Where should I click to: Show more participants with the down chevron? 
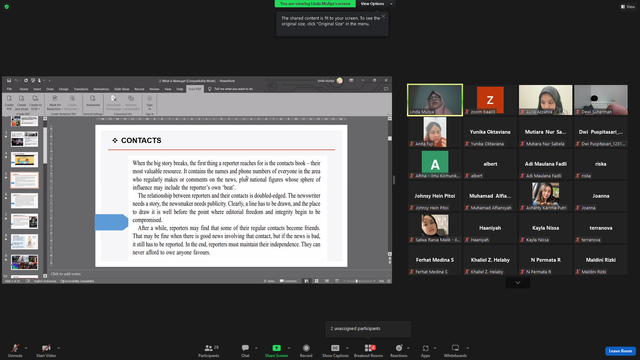(518, 282)
